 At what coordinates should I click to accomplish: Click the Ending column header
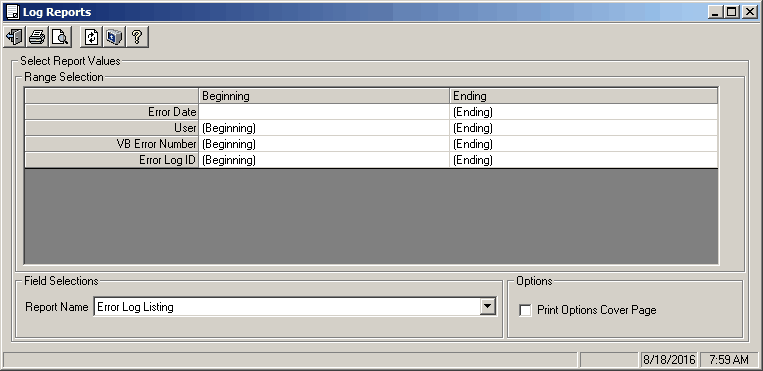pyautogui.click(x=584, y=96)
